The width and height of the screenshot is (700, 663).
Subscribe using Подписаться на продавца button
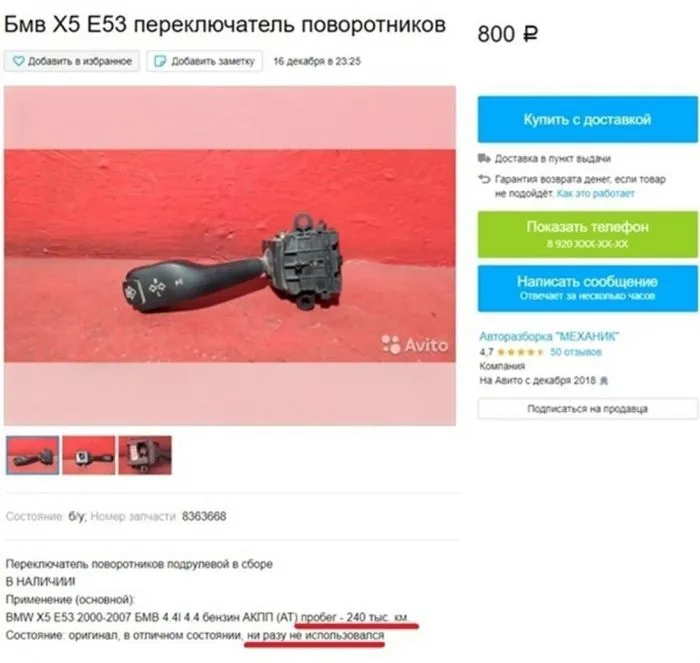pos(588,409)
